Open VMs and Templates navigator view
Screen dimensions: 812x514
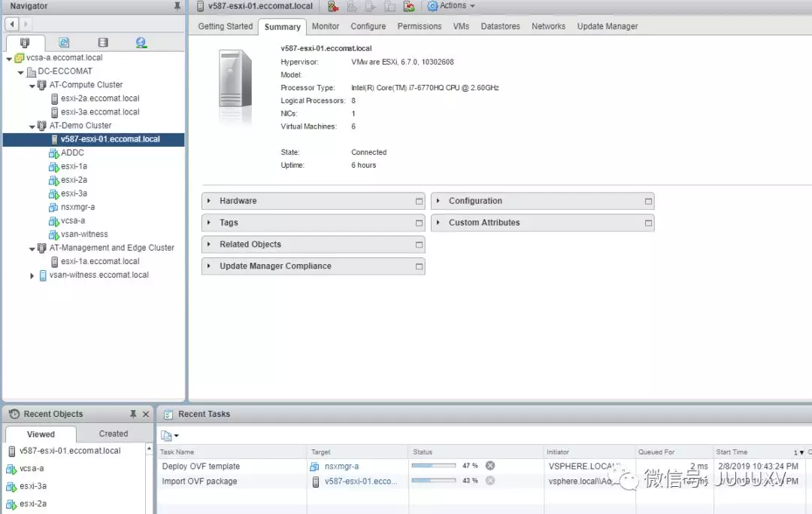(x=64, y=42)
